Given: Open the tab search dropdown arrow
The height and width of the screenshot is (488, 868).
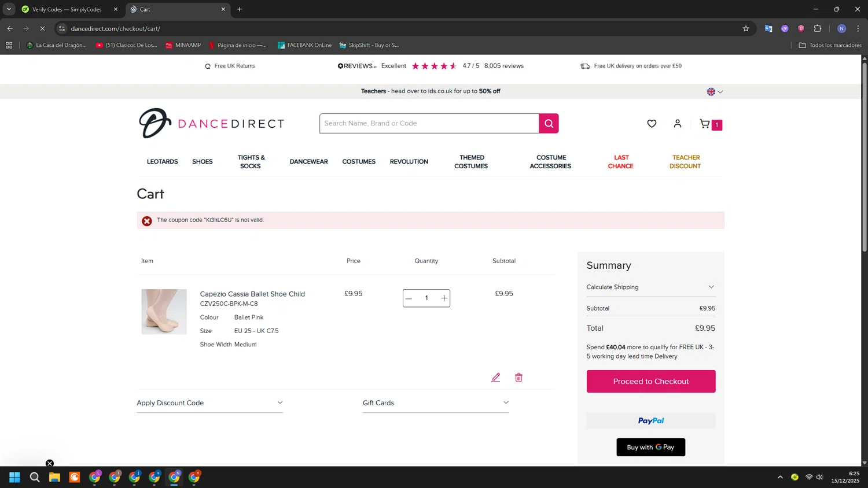Looking at the screenshot, I should [x=9, y=9].
